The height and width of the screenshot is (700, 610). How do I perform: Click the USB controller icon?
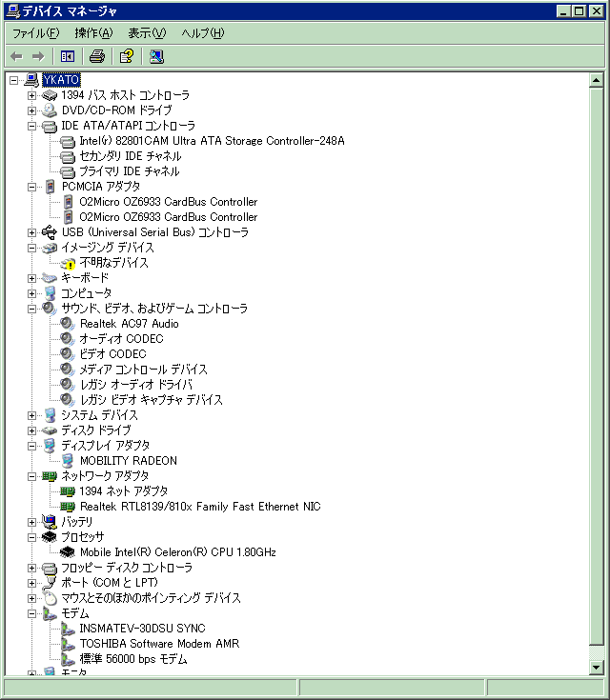50,232
